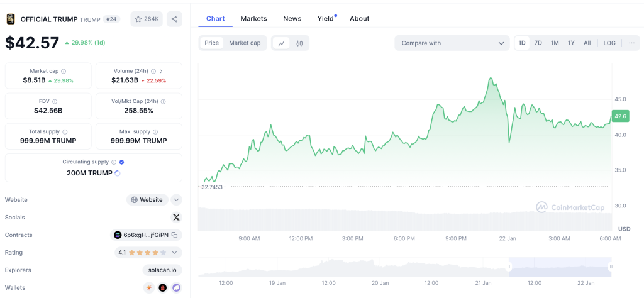The width and height of the screenshot is (644, 298).
Task: Show FDV info icon
Action: 55,101
